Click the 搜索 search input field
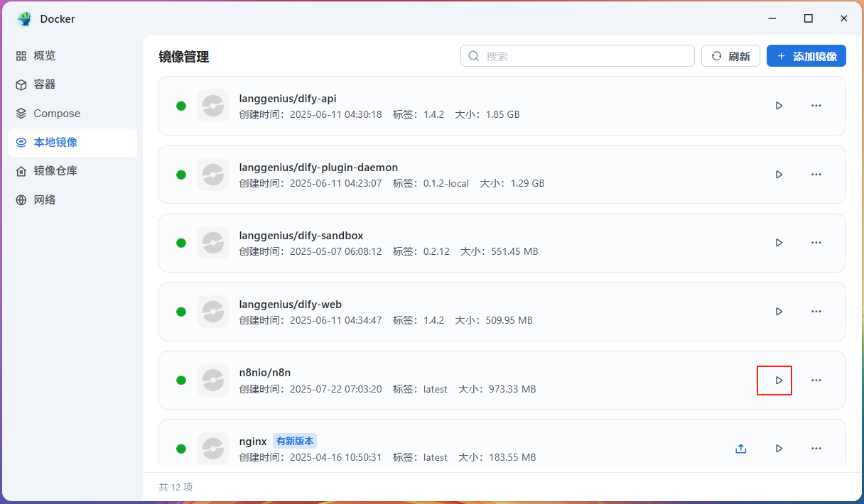 click(583, 56)
